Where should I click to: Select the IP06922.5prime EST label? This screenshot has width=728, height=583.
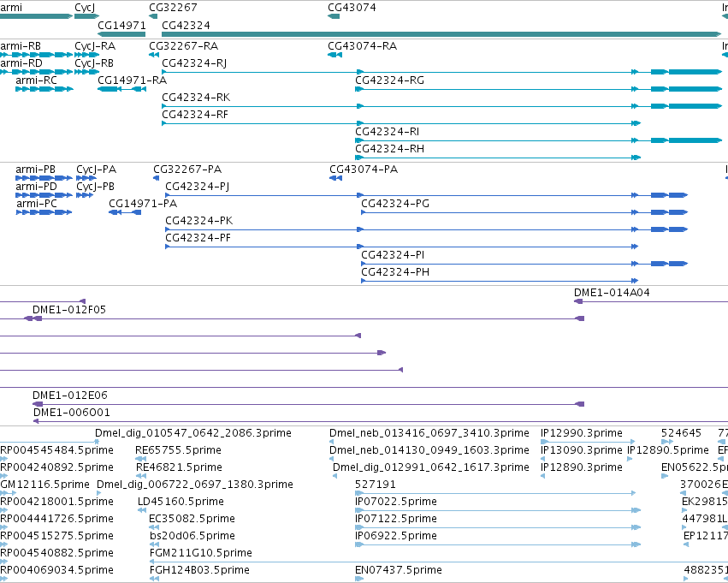click(x=396, y=537)
